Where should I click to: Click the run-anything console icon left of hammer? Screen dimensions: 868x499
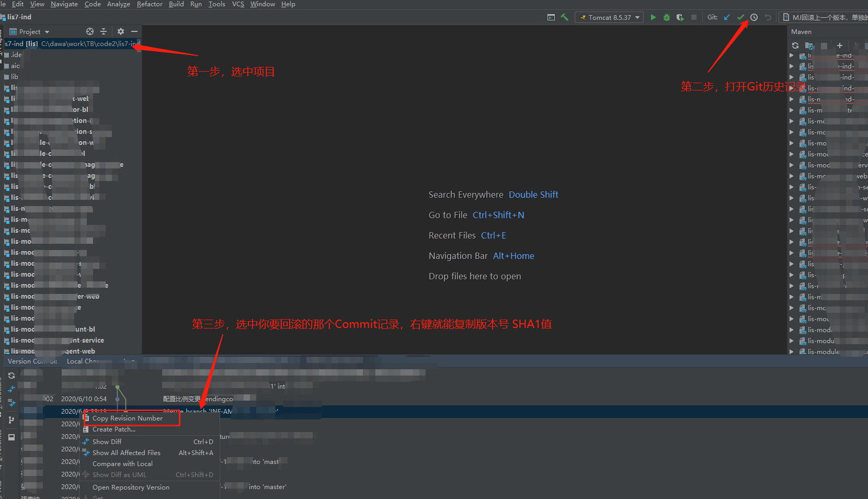tap(551, 17)
